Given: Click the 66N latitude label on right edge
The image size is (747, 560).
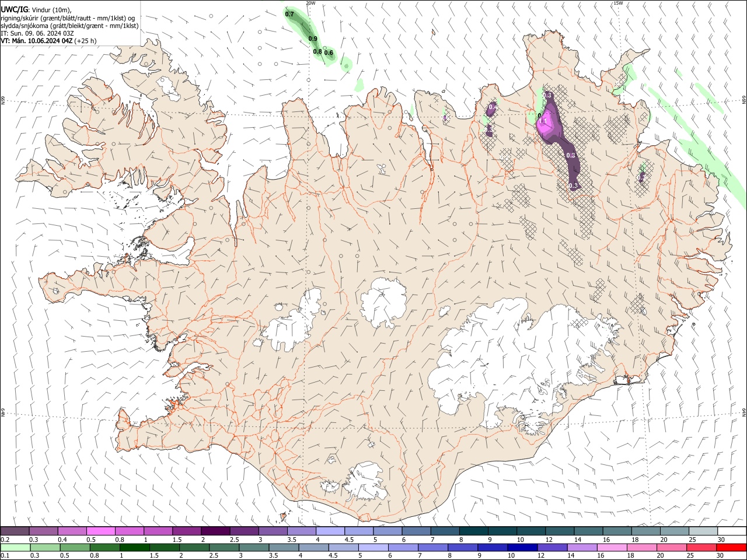Looking at the screenshot, I should (x=744, y=100).
